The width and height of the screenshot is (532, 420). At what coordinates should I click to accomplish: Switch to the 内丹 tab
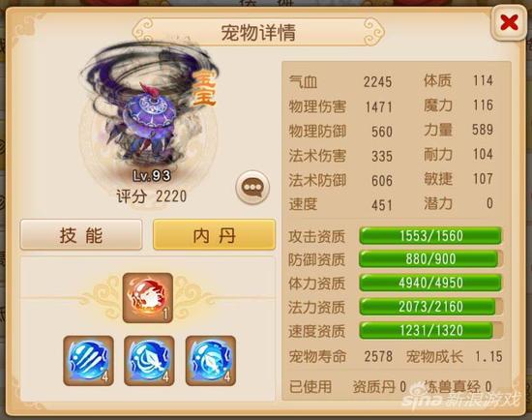click(x=214, y=235)
